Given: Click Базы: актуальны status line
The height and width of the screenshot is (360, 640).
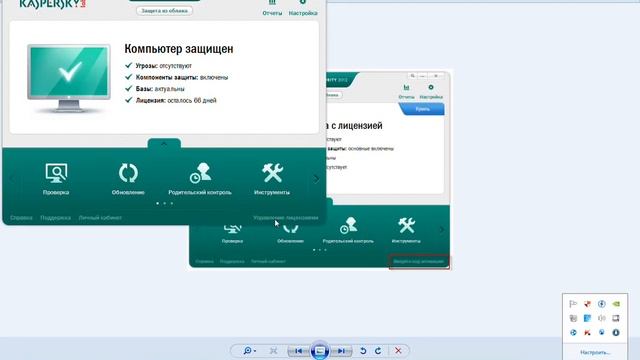Looking at the screenshot, I should (x=155, y=89).
